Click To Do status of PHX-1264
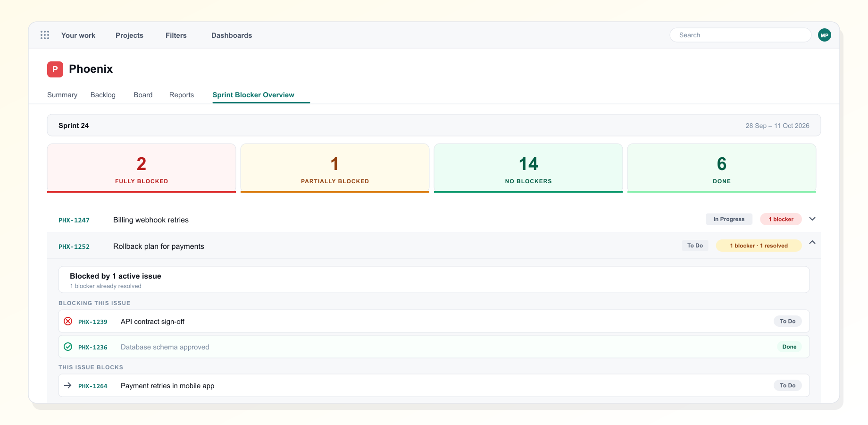Image resolution: width=868 pixels, height=425 pixels. pos(787,385)
